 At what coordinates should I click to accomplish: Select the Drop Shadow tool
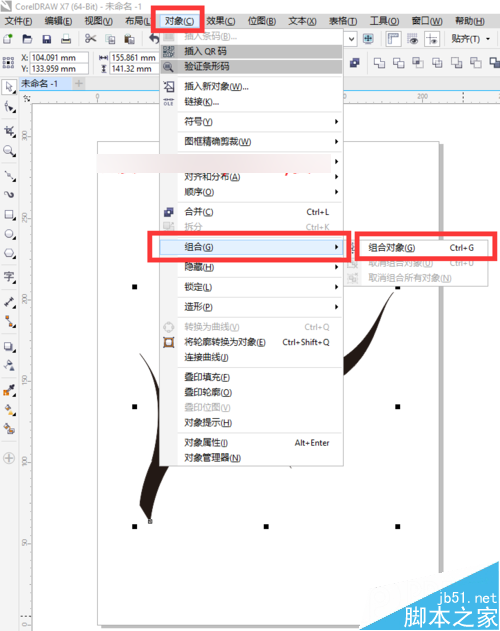pyautogui.click(x=9, y=346)
